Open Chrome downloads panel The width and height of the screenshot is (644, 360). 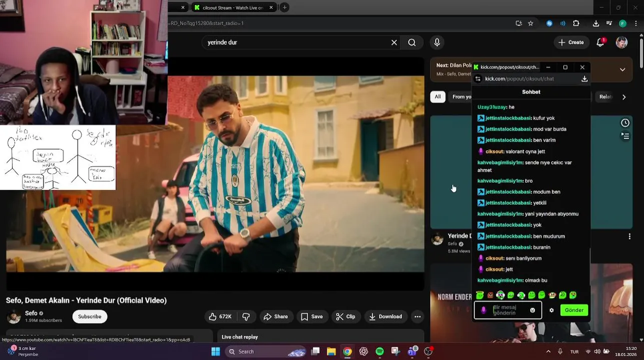[596, 23]
